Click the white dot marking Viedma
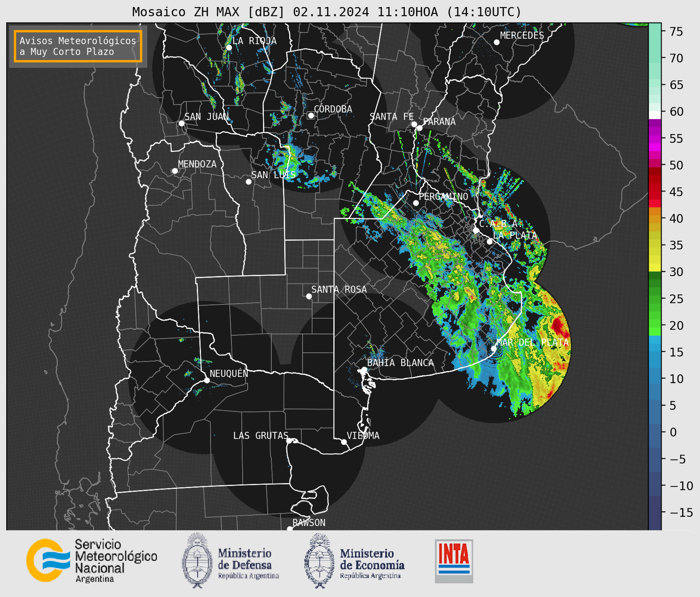The height and width of the screenshot is (597, 700). point(344,442)
